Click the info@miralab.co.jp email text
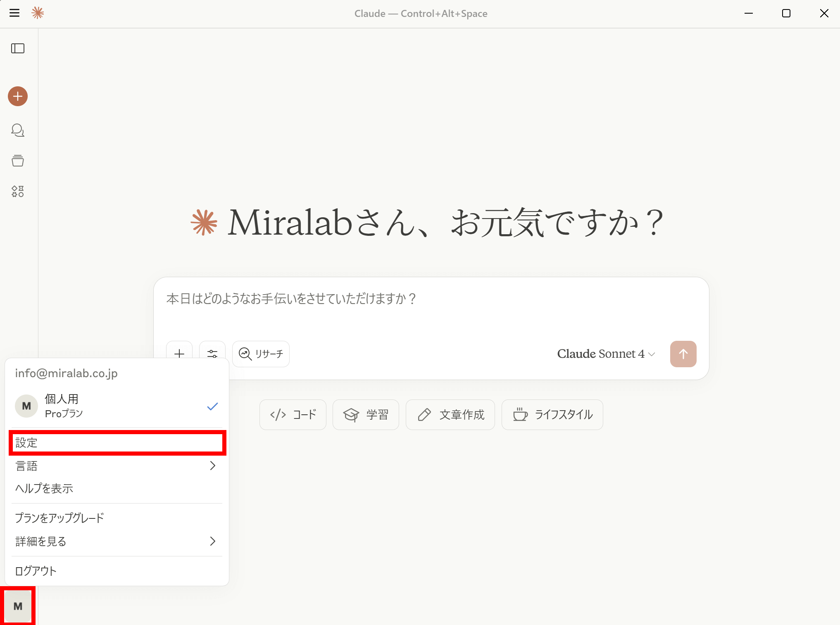The image size is (840, 625). click(x=66, y=373)
